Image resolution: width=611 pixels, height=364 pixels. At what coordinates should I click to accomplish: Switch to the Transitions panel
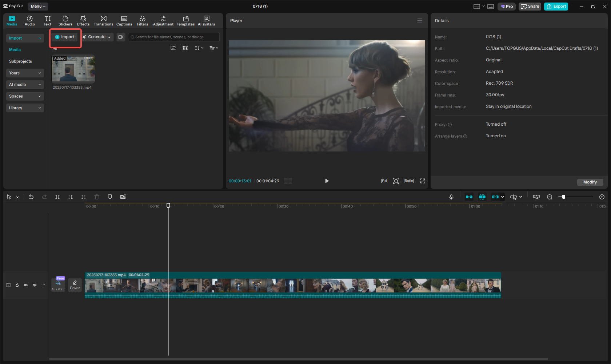103,20
